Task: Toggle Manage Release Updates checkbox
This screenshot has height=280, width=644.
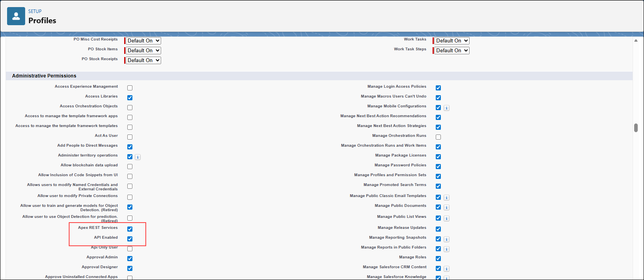Action: click(439, 229)
